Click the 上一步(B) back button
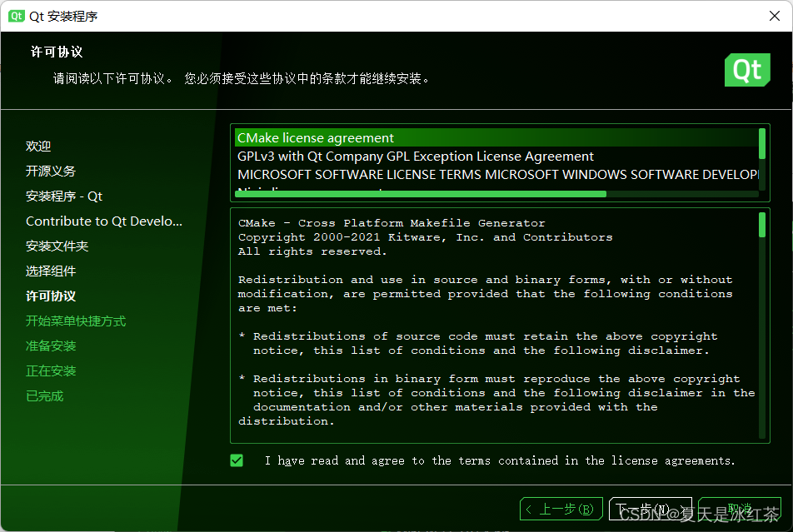Screen dimensions: 793x532 (x=561, y=509)
